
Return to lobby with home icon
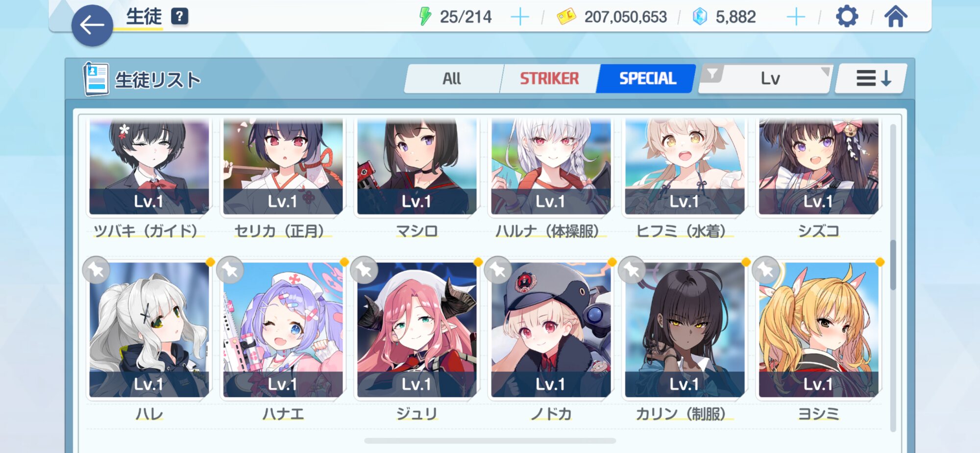point(896,17)
